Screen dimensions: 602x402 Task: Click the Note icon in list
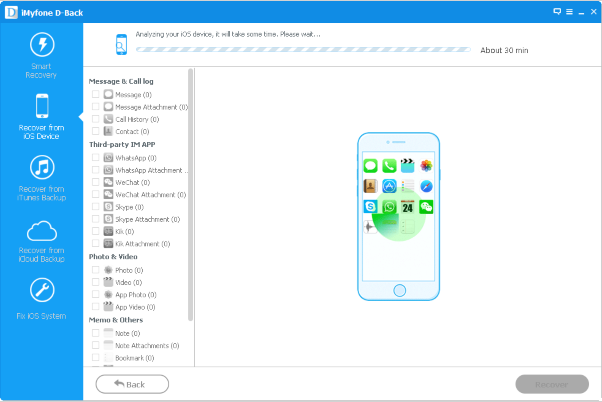point(108,333)
